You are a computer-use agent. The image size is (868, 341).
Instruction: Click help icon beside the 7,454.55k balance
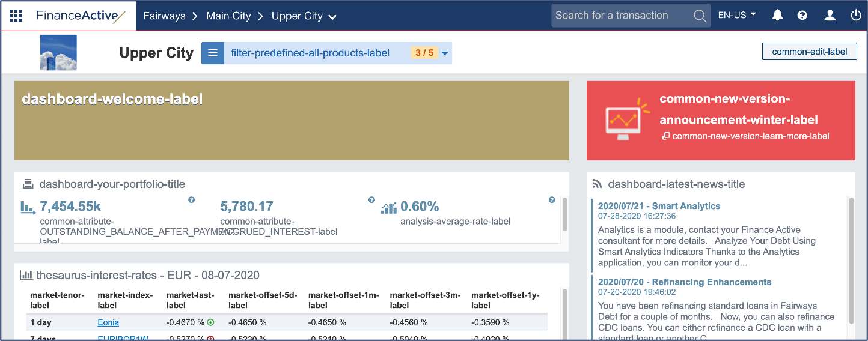click(191, 200)
